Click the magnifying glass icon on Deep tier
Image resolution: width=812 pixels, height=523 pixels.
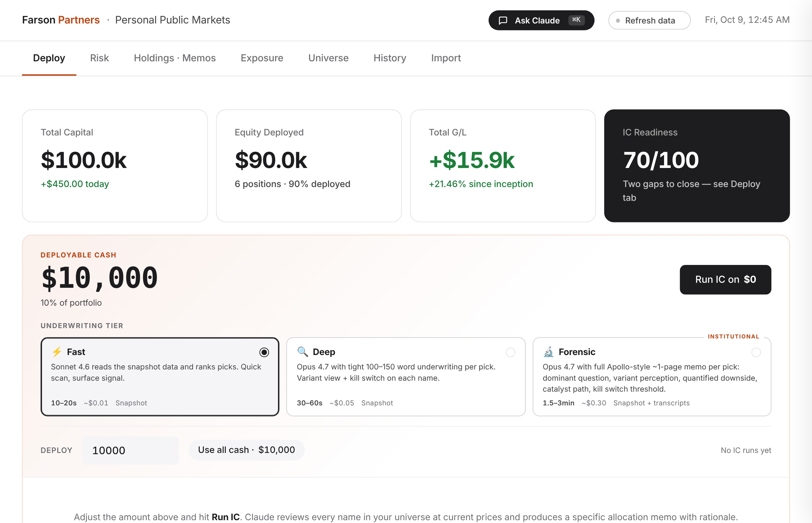(302, 352)
